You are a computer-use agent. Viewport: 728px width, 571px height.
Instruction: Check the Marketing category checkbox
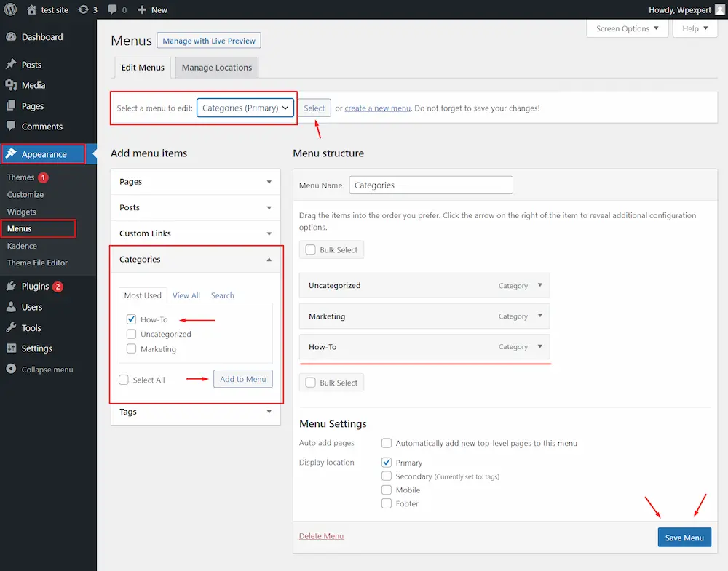tap(131, 349)
